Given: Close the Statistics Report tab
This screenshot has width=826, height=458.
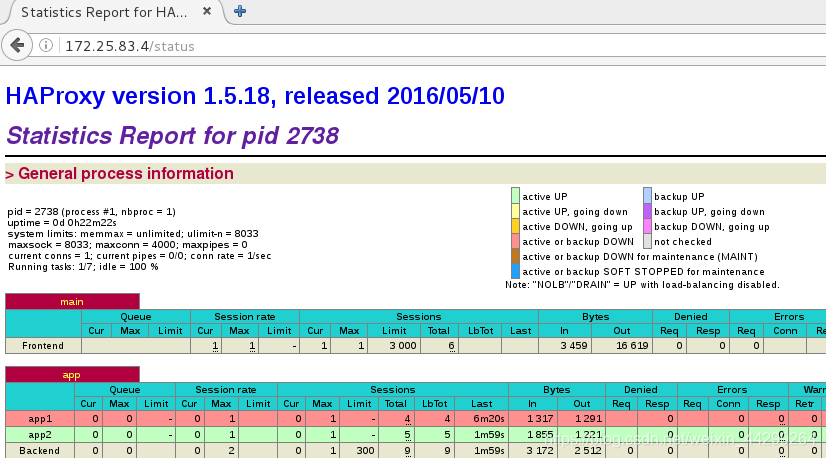Looking at the screenshot, I should click(x=207, y=11).
